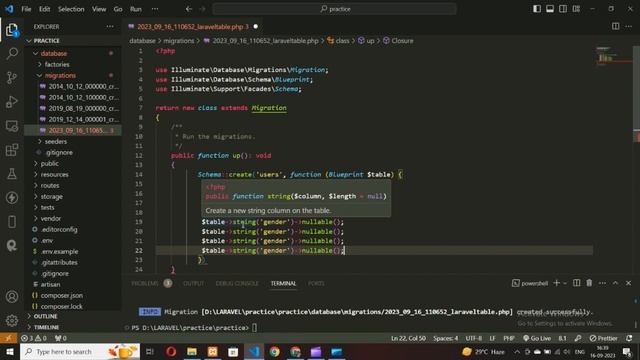Select the 2023_09_16_110652_laraveltable.php editor tab
Viewport: 640px width, 360px height.
point(193,27)
